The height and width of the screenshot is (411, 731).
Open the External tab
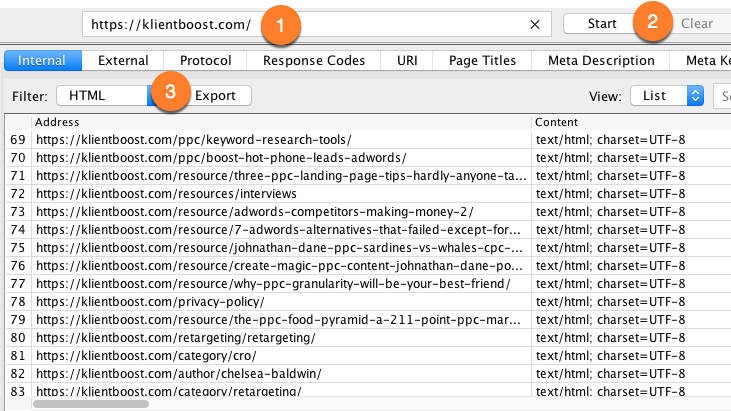123,61
